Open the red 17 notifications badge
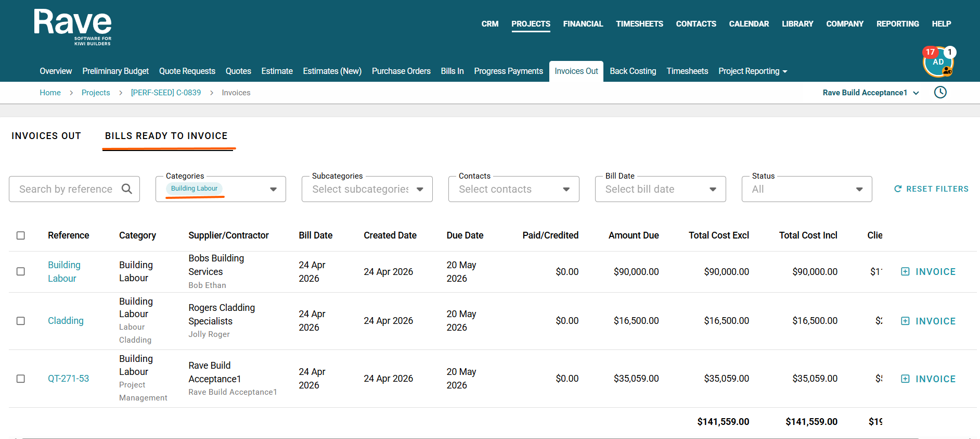980x439 pixels. [930, 52]
